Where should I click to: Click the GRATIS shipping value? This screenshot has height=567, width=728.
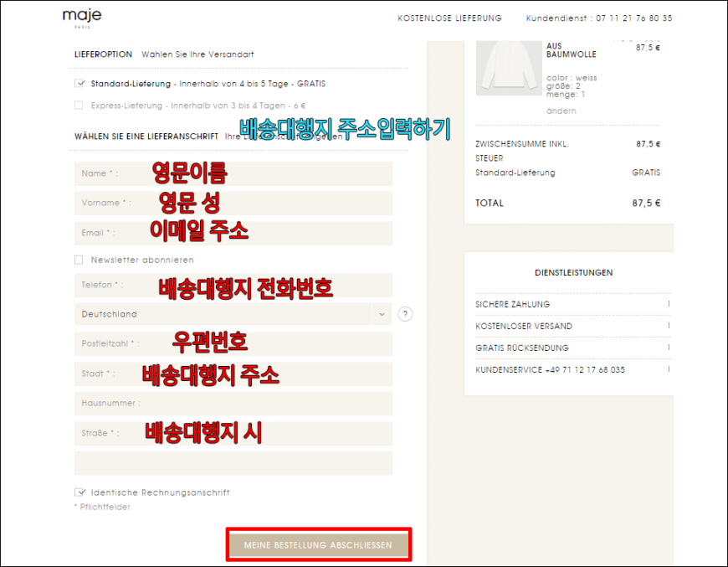tap(646, 173)
